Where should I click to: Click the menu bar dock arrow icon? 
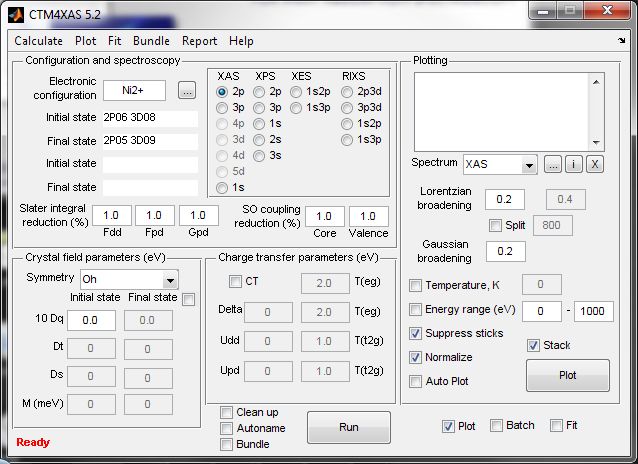[622, 41]
